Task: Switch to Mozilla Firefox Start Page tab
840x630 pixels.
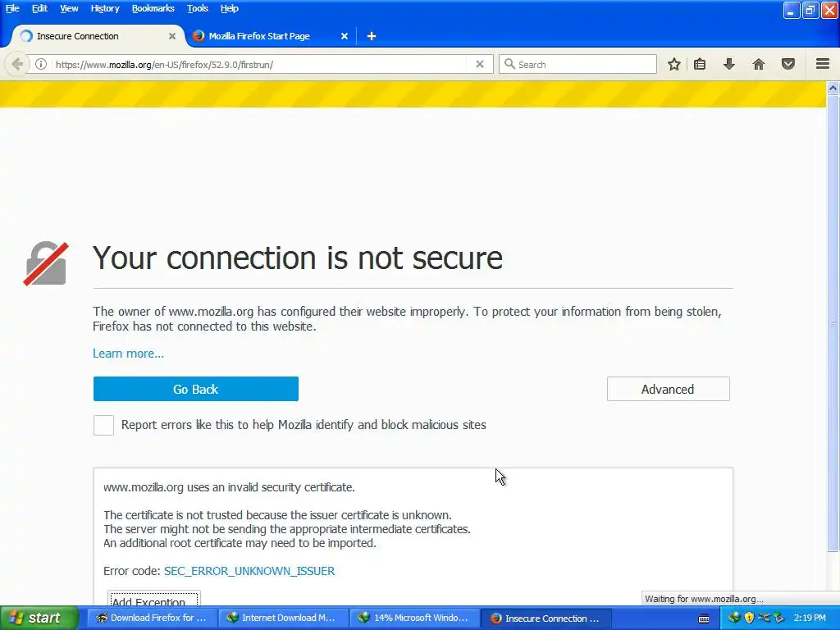Action: coord(271,36)
